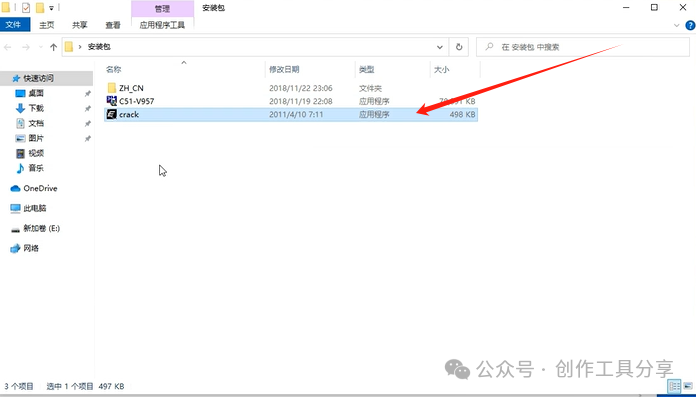Sort by 修改日期 column header
This screenshot has width=696, height=397.
coord(284,69)
